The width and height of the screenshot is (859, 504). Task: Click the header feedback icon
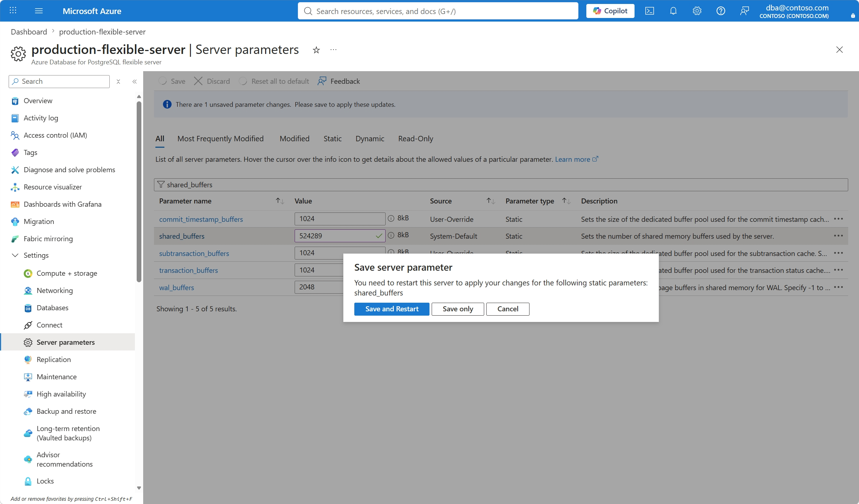[x=745, y=11]
